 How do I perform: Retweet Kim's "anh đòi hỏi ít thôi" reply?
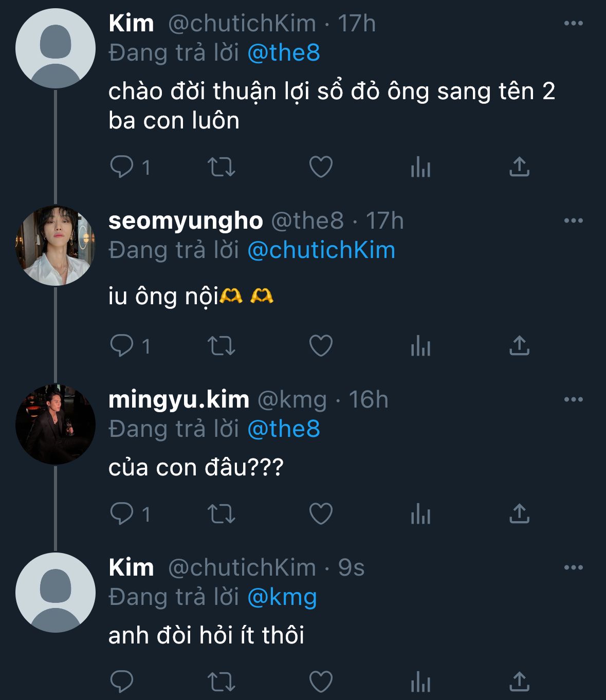(x=221, y=682)
